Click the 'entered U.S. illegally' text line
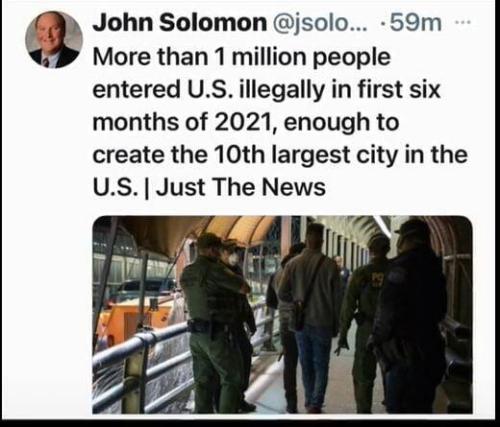The height and width of the screenshot is (427, 500). 266,89
